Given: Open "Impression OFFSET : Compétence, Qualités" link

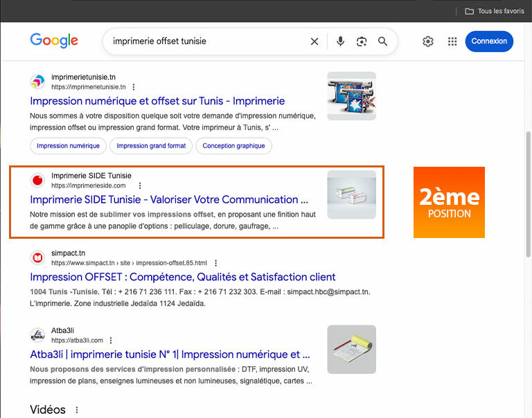Looking at the screenshot, I should (183, 277).
